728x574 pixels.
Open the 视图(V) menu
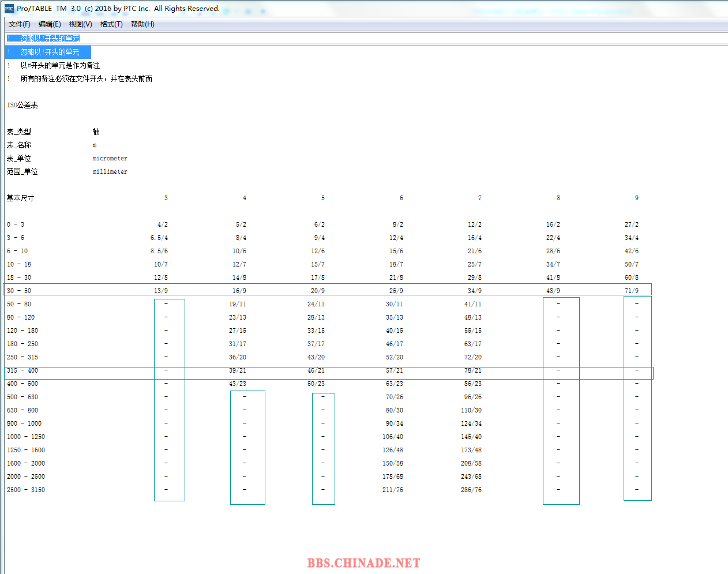[80, 24]
